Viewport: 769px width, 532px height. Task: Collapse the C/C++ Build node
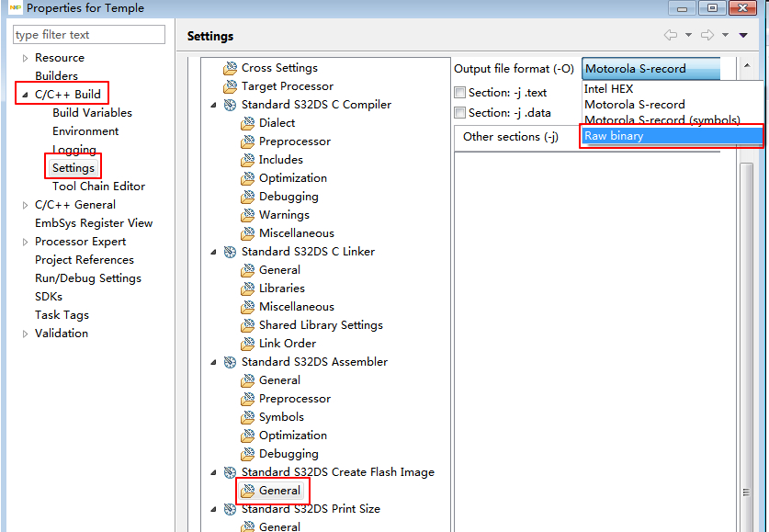pos(25,96)
